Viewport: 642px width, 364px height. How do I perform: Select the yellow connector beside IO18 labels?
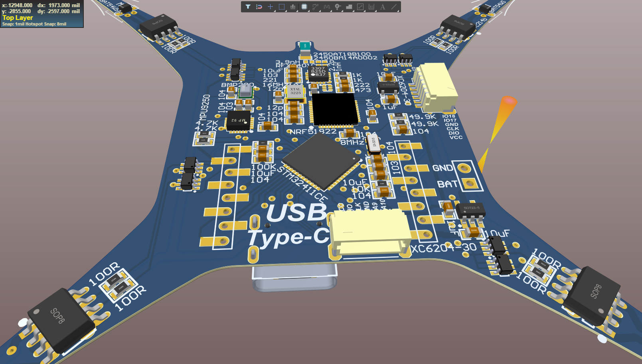tap(435, 87)
